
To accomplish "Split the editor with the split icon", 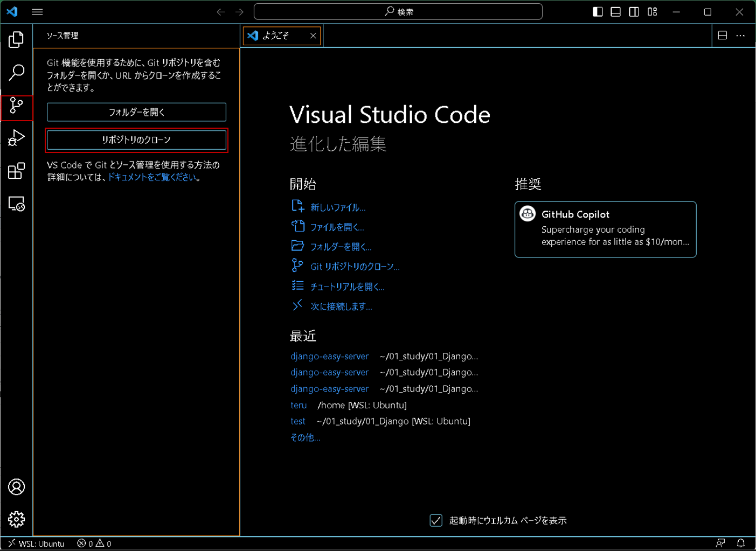I will (x=723, y=36).
